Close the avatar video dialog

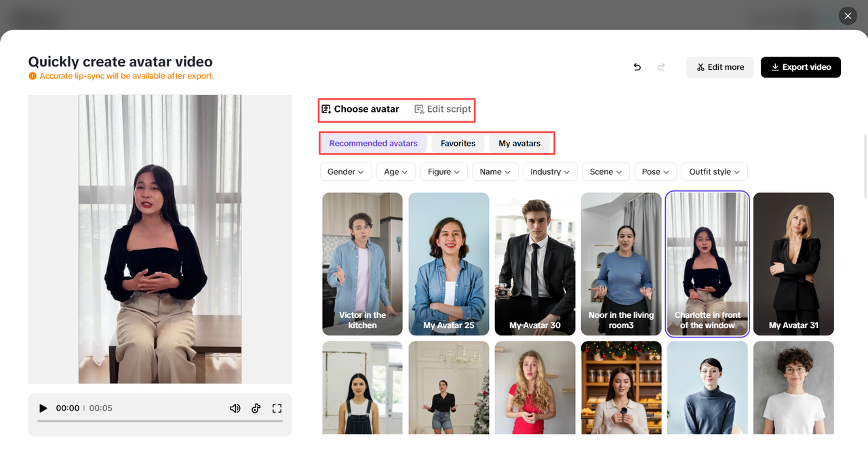coord(848,16)
